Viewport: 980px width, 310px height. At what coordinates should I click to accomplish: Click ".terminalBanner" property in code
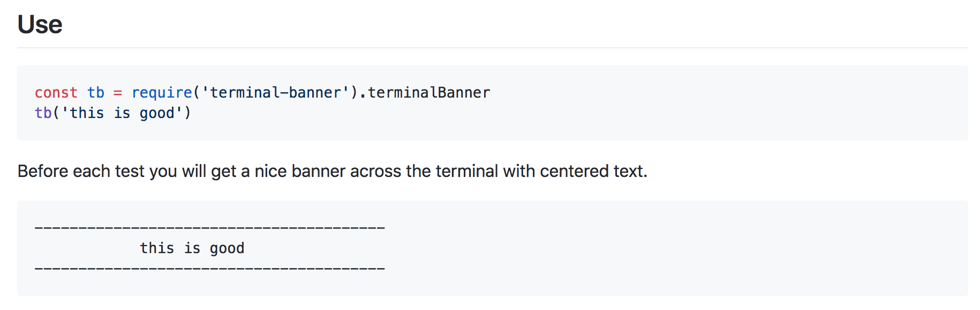click(x=424, y=93)
